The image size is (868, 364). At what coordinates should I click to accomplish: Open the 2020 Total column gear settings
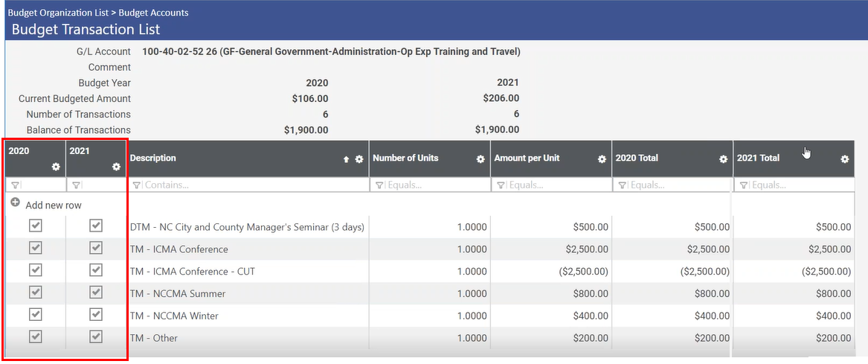pos(723,159)
